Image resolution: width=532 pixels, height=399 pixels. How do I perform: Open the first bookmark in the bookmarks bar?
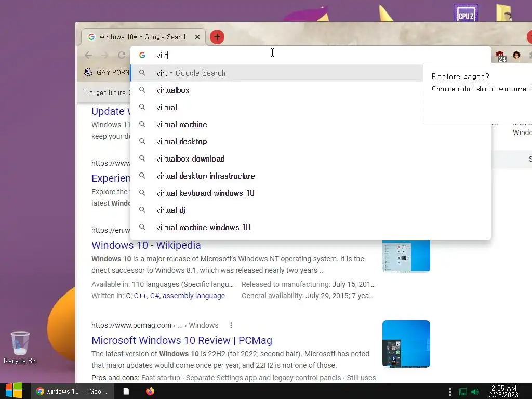click(107, 72)
